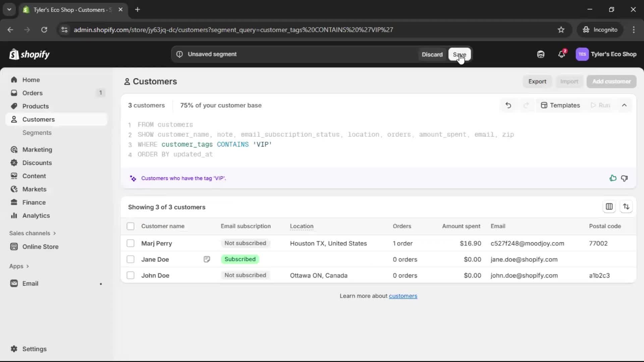Click the thumbs down feedback icon
Image resolution: width=644 pixels, height=362 pixels.
click(x=624, y=178)
